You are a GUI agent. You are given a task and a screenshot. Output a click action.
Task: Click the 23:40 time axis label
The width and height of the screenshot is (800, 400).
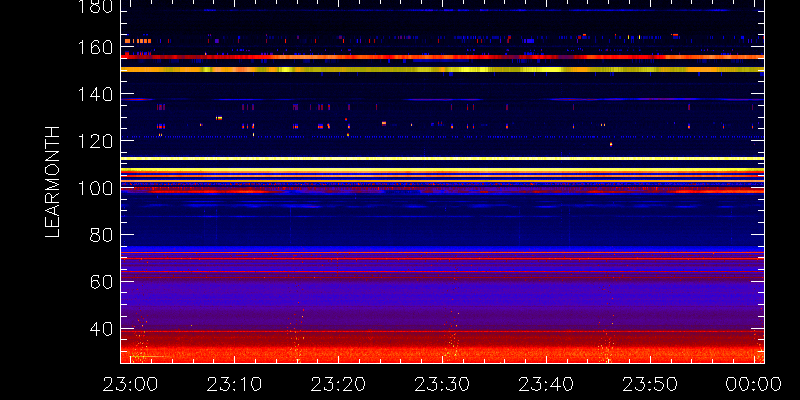pyautogui.click(x=546, y=384)
